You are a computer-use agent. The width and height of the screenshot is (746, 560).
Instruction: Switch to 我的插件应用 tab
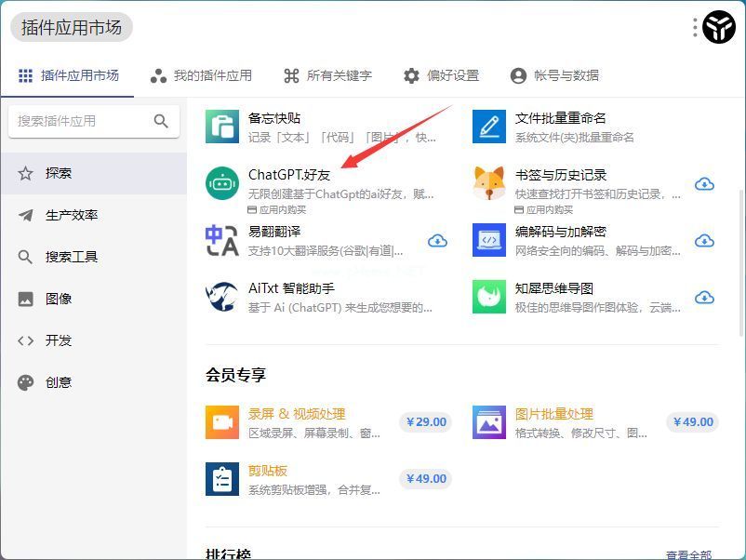pyautogui.click(x=201, y=75)
